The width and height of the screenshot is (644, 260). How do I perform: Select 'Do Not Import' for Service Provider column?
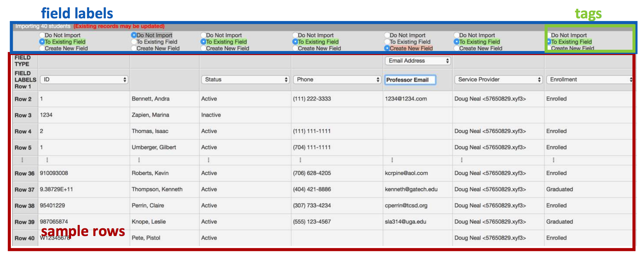[456, 35]
